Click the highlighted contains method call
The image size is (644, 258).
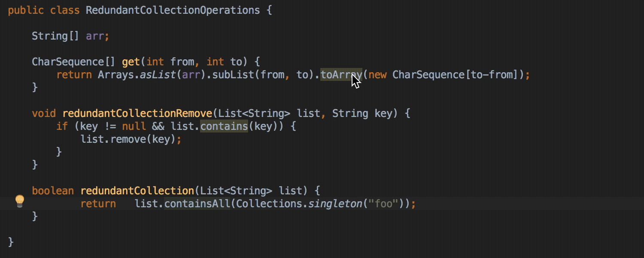coord(224,126)
